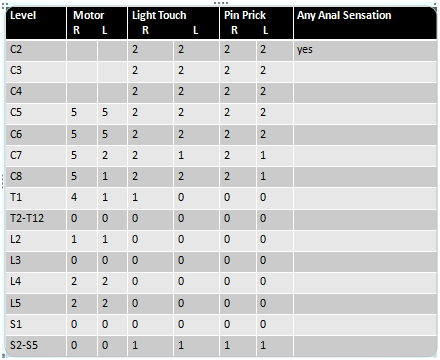Image resolution: width=440 pixels, height=360 pixels.
Task: Select empty anal sensation cell in C8 row
Action: (365, 177)
